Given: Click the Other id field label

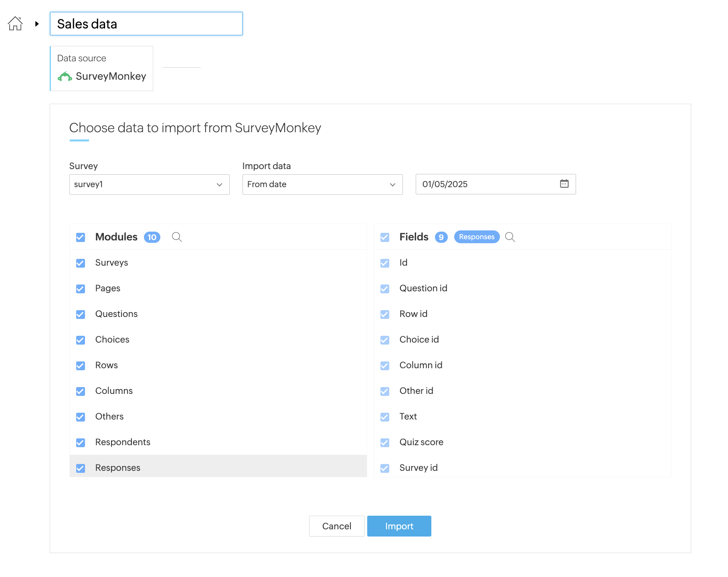Looking at the screenshot, I should [x=416, y=391].
